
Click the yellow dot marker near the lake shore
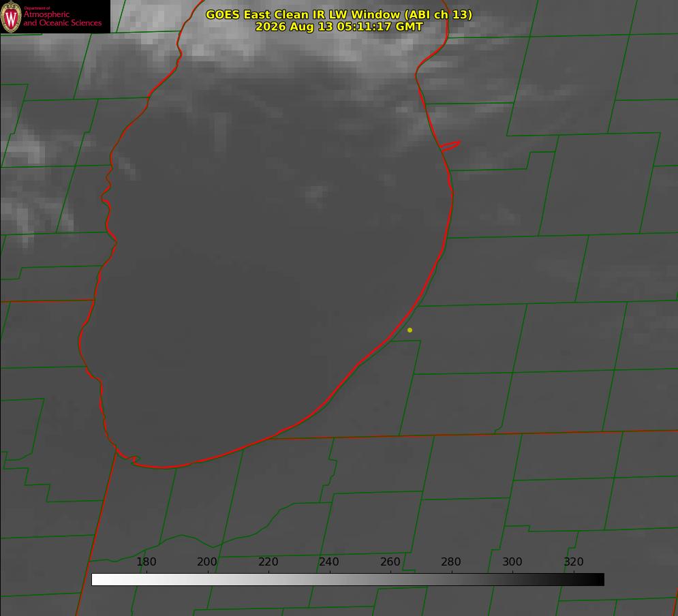(x=410, y=330)
